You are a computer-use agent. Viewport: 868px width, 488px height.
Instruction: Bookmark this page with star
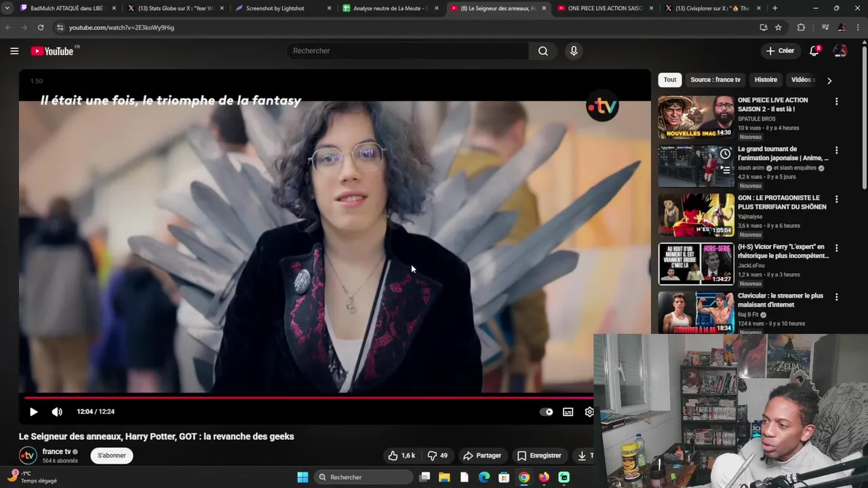click(x=778, y=27)
